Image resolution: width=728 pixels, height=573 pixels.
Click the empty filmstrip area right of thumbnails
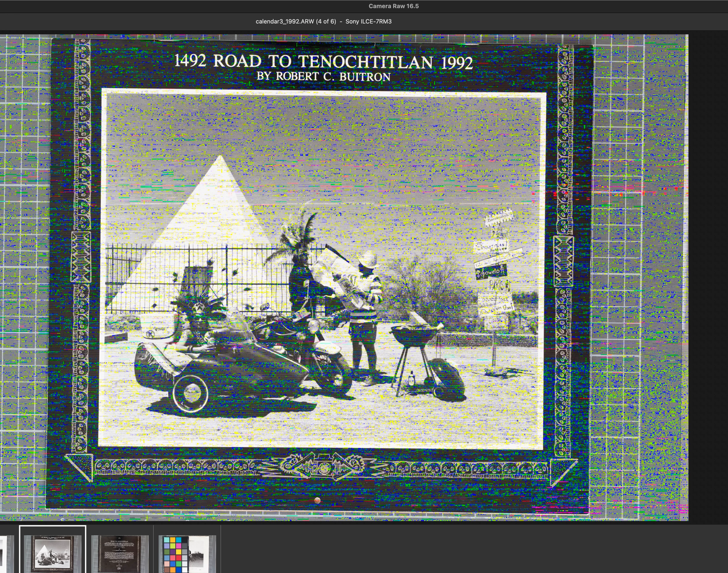tap(470, 550)
